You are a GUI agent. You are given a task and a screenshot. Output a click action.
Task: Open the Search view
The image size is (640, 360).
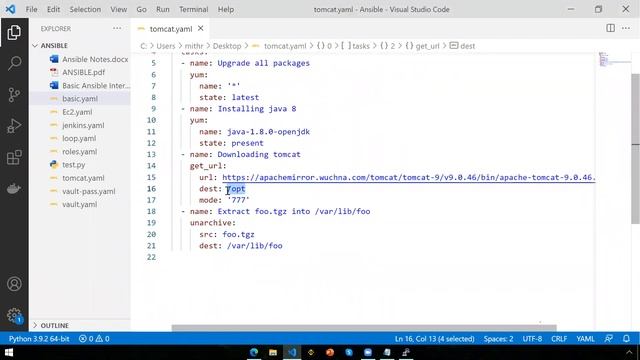[14, 63]
